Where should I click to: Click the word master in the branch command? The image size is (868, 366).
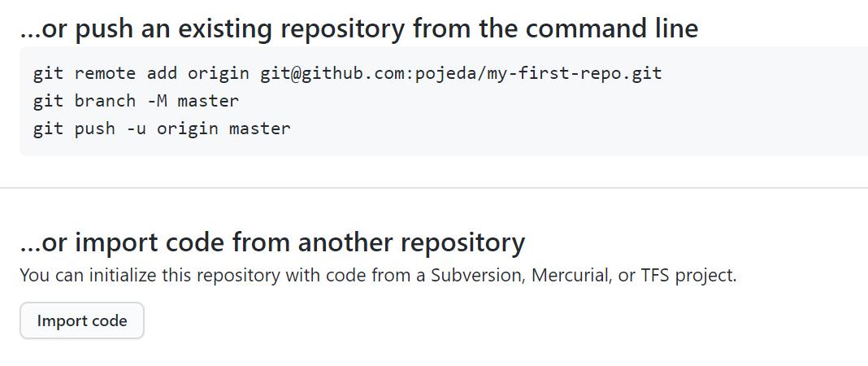208,101
